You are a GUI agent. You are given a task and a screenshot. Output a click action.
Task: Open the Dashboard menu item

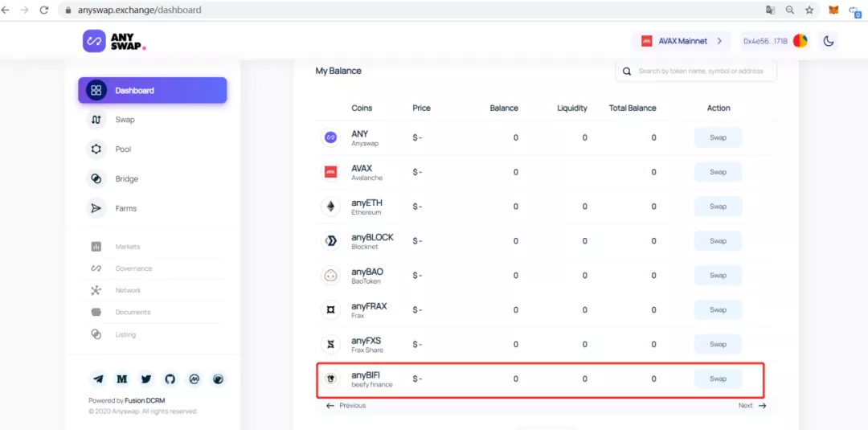[x=152, y=90]
